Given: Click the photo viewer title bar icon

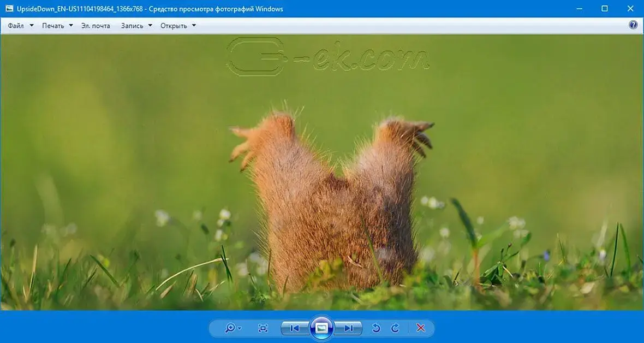Looking at the screenshot, I should coord(9,8).
